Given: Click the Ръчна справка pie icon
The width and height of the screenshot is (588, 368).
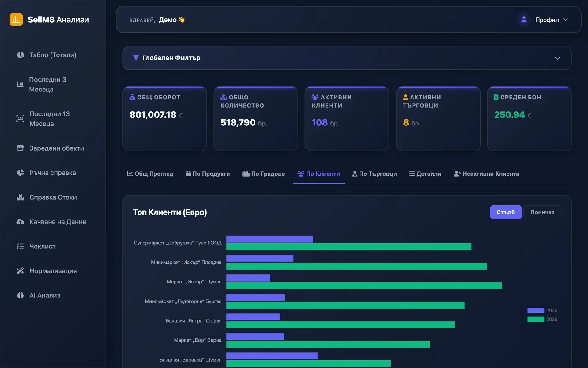Looking at the screenshot, I should tap(21, 173).
